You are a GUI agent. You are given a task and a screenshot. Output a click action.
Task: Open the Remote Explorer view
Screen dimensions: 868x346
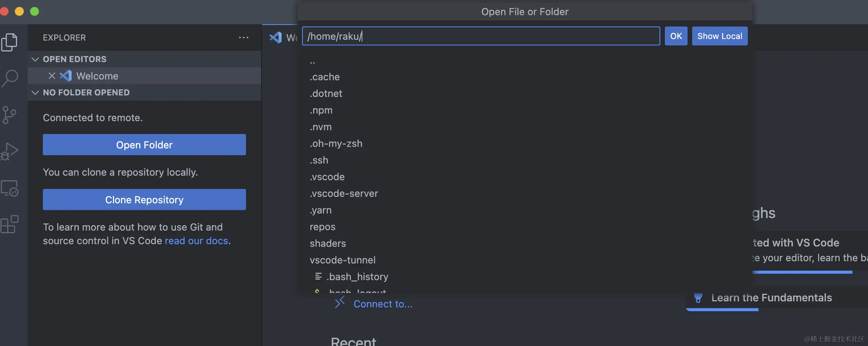pyautogui.click(x=10, y=188)
